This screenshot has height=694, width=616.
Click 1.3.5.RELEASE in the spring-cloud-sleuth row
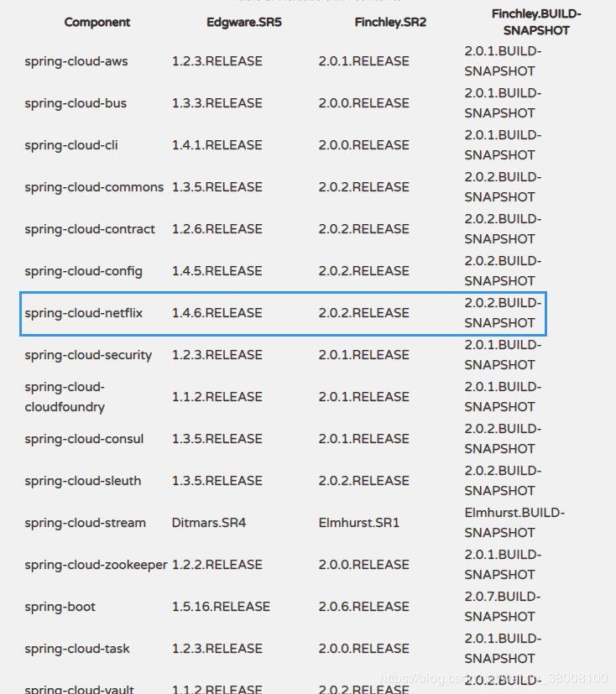217,481
